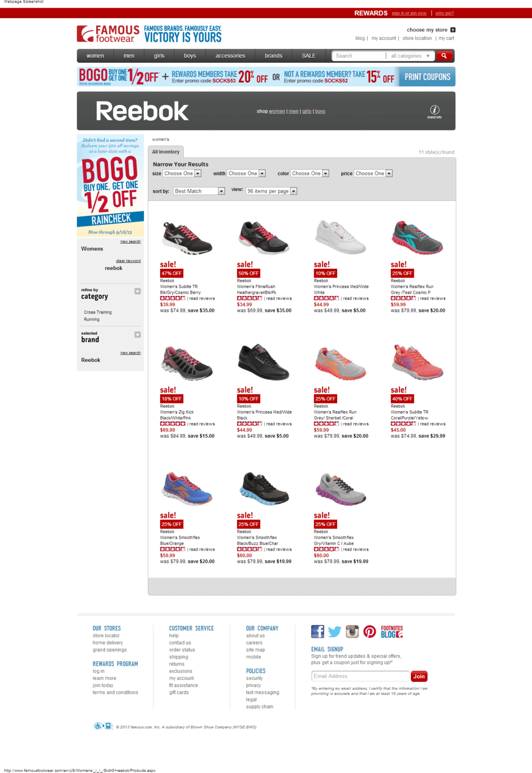Open the Twitter bird icon

(335, 632)
